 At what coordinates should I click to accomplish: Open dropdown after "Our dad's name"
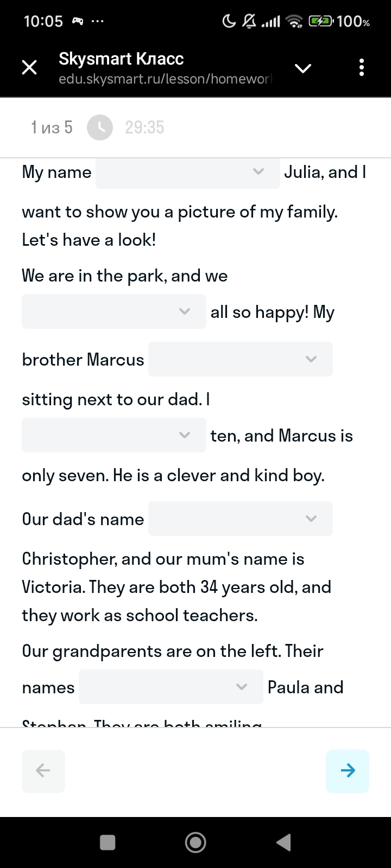[x=241, y=519]
